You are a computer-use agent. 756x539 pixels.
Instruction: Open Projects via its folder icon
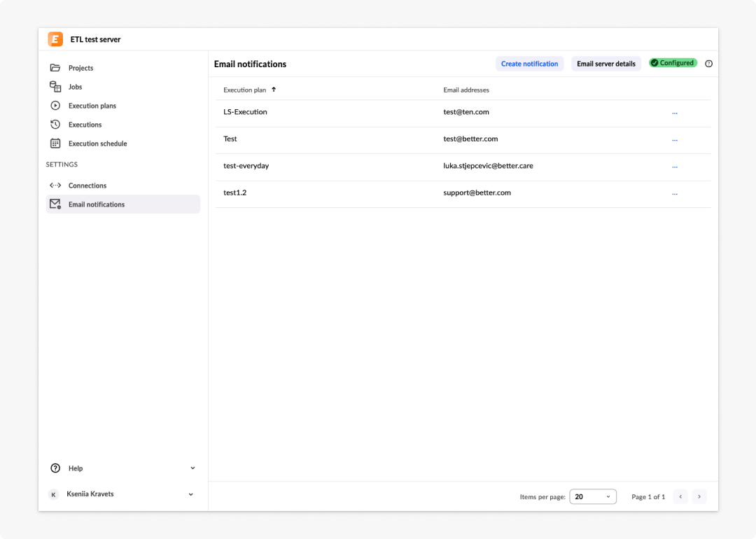tap(55, 67)
